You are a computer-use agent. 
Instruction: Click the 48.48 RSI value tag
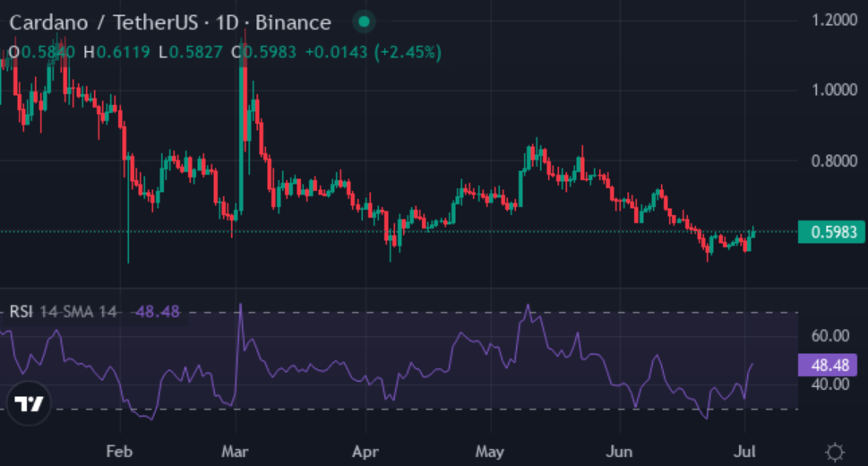coord(828,365)
